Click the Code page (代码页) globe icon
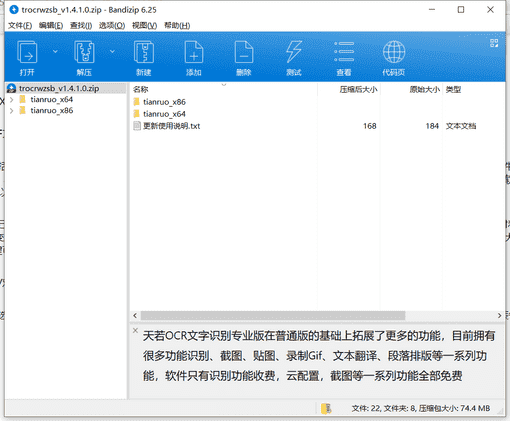The image size is (510, 421). pos(394,52)
